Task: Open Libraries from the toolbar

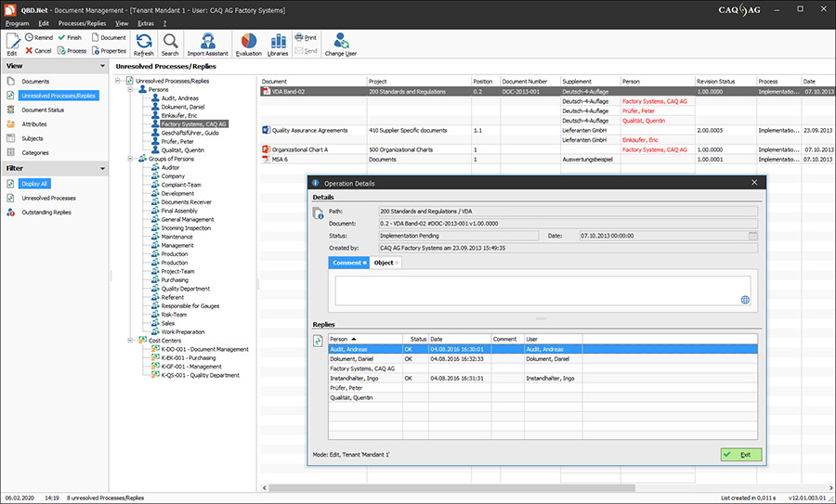Action: [278, 43]
